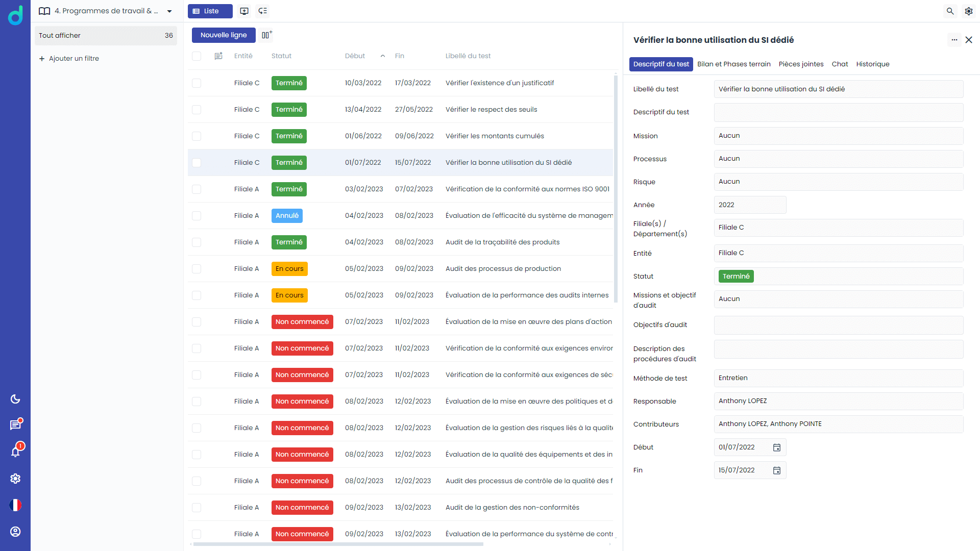Viewport: 980px width, 551px height.
Task: Expand column settings with the grid icon
Action: (x=267, y=35)
